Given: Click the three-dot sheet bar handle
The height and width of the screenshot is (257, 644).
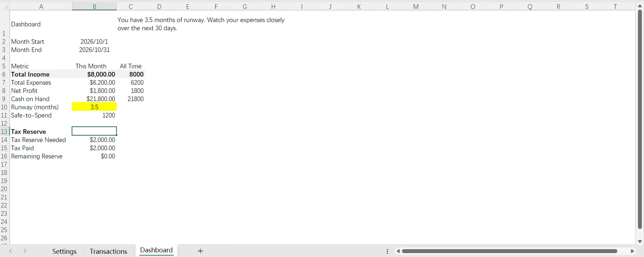Looking at the screenshot, I should pos(387,251).
